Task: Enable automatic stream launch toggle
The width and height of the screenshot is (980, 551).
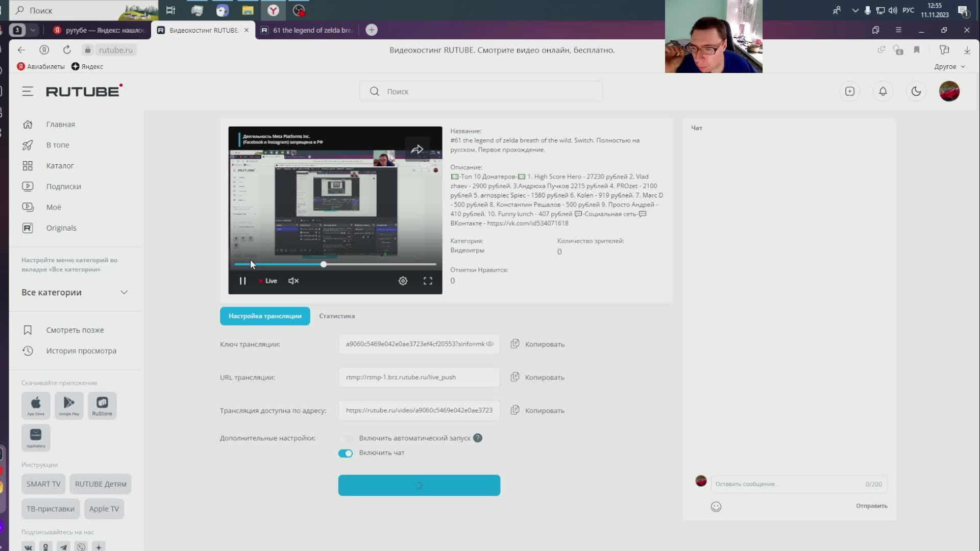Action: tap(346, 439)
